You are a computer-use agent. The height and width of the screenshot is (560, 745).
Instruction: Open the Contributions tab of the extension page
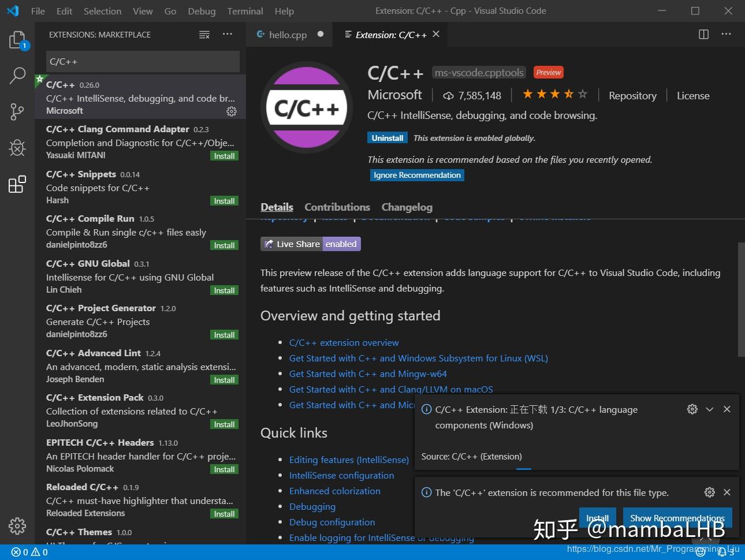337,207
